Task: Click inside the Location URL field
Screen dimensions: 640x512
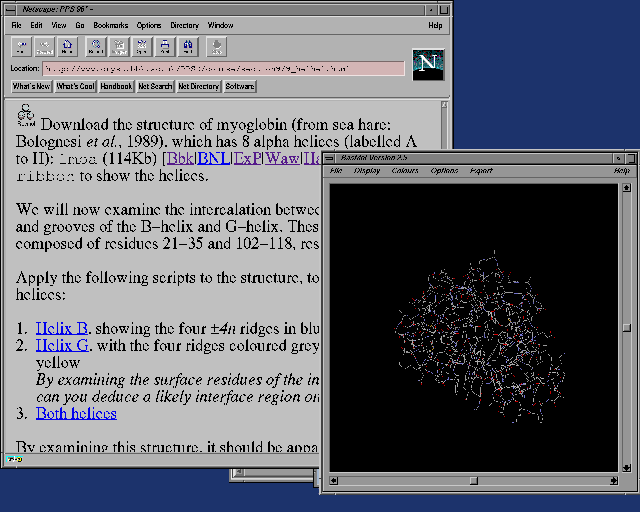Action: 222,68
